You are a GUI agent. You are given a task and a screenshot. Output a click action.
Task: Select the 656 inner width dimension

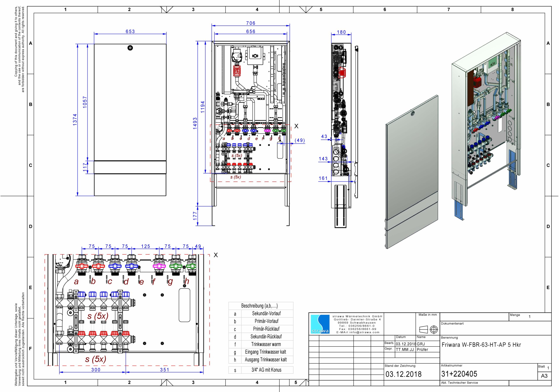pyautogui.click(x=250, y=31)
